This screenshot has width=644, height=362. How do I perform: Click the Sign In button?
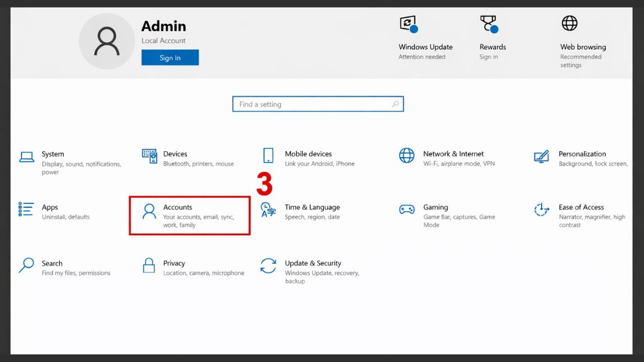pyautogui.click(x=170, y=57)
